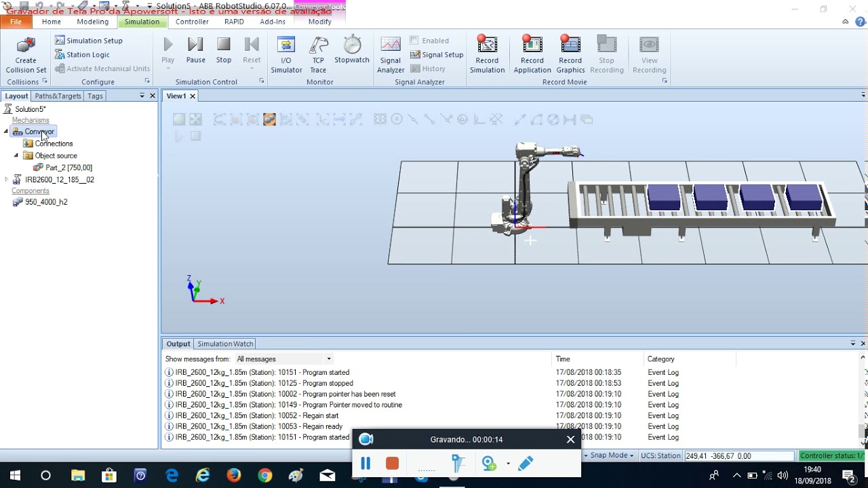Open the I/O Simulator
Viewport: 868px width, 488px height.
(x=286, y=55)
